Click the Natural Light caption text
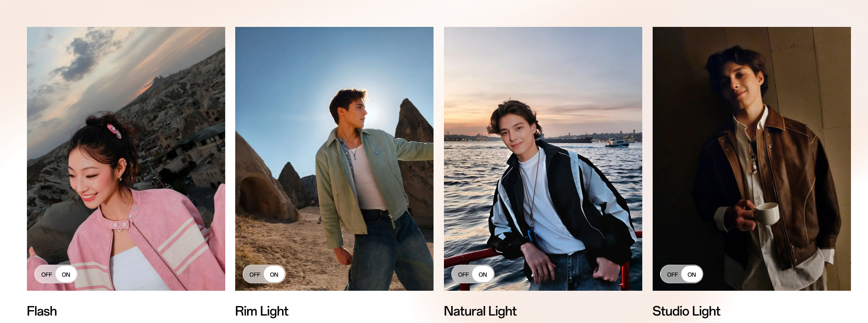Screen dimensions: 868x323 pyautogui.click(x=480, y=311)
